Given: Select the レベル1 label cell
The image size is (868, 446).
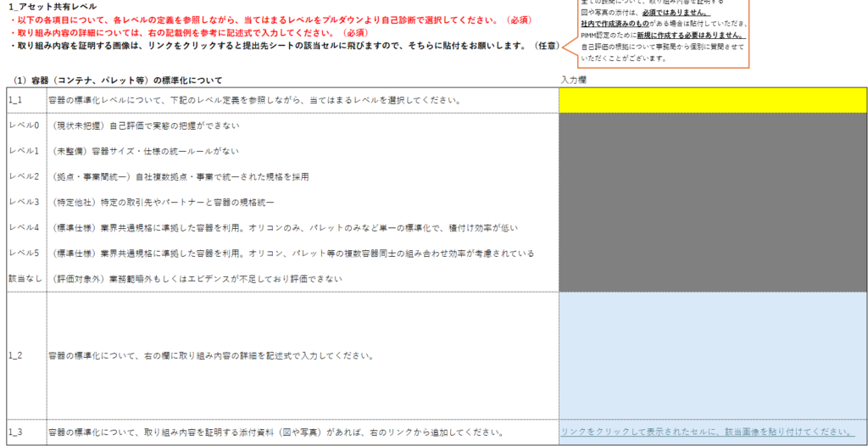Looking at the screenshot, I should [25, 151].
